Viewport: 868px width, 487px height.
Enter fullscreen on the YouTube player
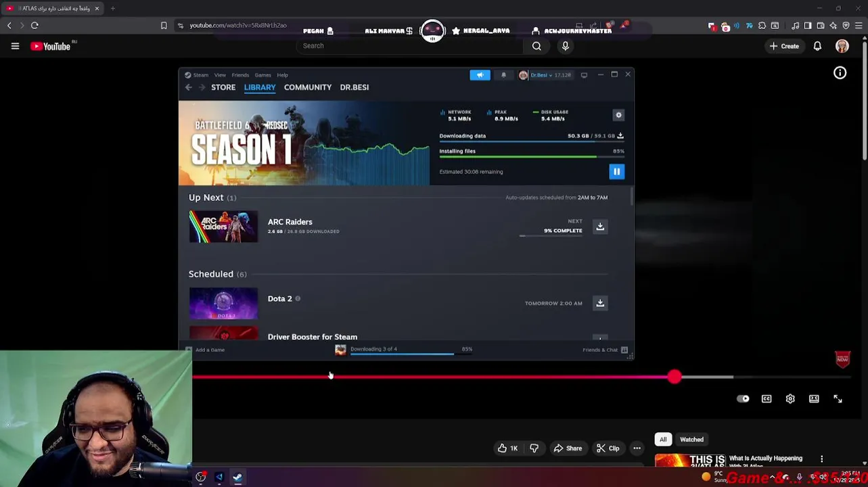coord(838,399)
